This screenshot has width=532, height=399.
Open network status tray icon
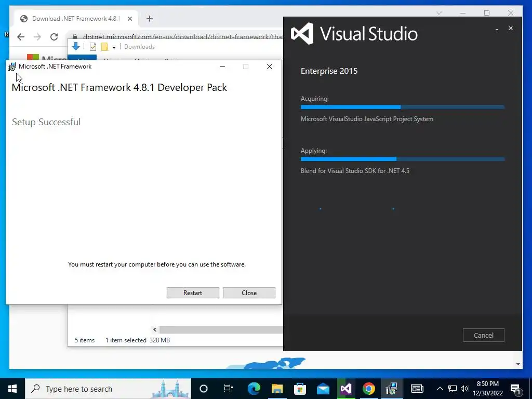tap(453, 389)
